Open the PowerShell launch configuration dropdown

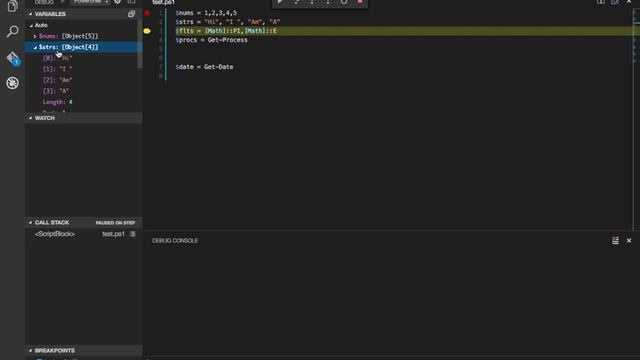pos(91,2)
